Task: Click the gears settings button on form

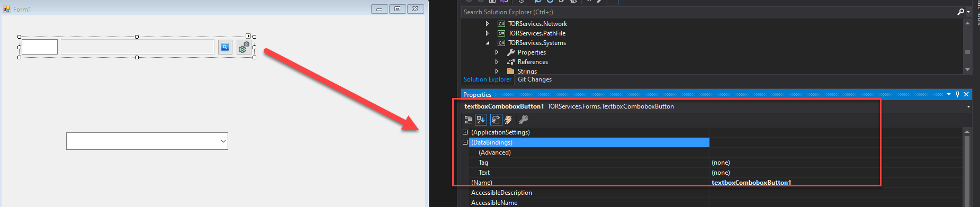Action: (x=244, y=47)
